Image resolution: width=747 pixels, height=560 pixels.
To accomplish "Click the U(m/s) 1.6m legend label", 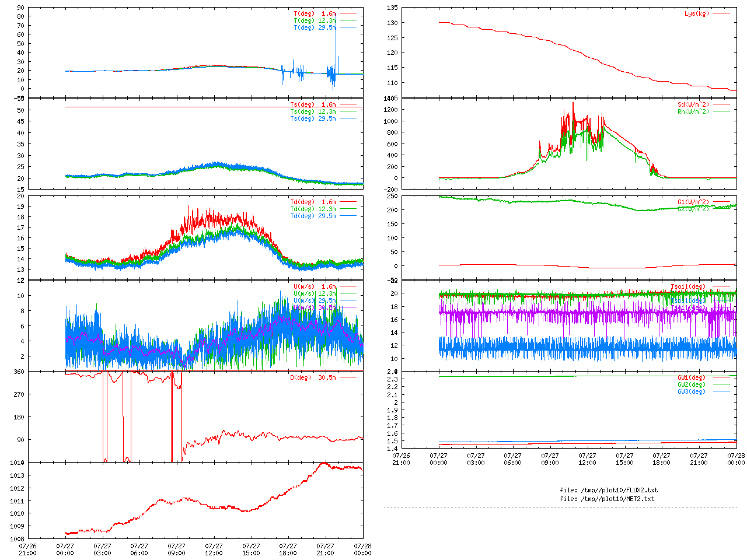I will tap(315, 286).
